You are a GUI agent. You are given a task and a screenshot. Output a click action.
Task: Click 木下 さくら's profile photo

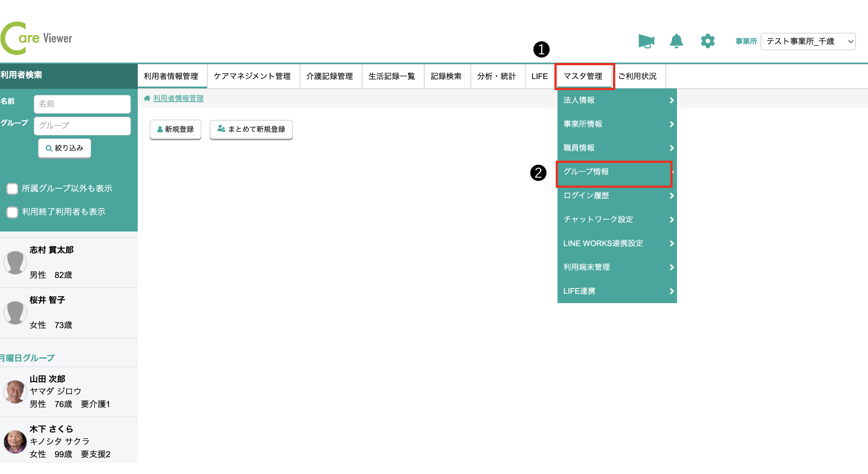[15, 442]
